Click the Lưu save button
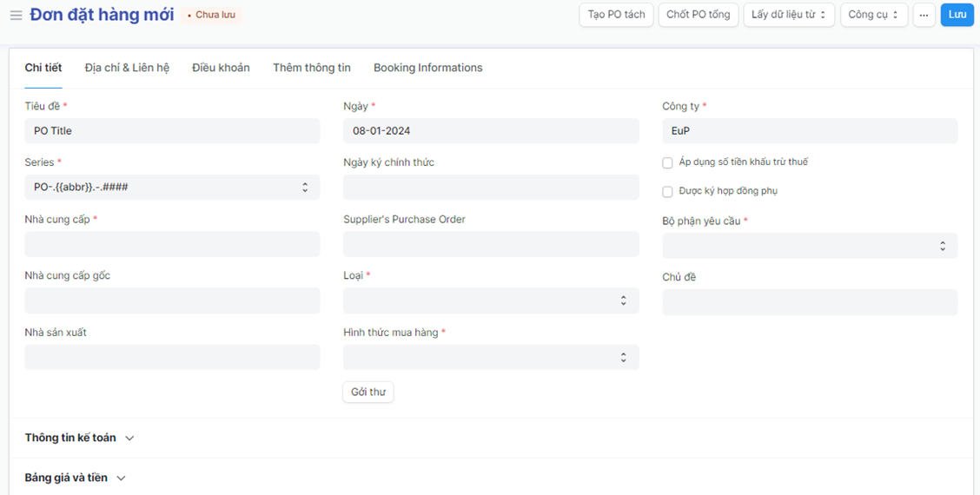This screenshot has height=495, width=980. coord(957,15)
